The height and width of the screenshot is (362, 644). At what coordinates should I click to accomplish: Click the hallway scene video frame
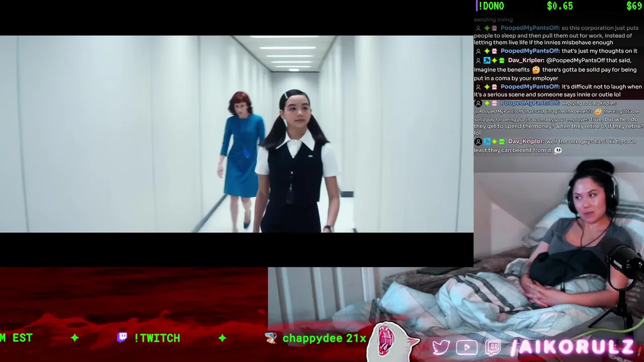tap(236, 134)
